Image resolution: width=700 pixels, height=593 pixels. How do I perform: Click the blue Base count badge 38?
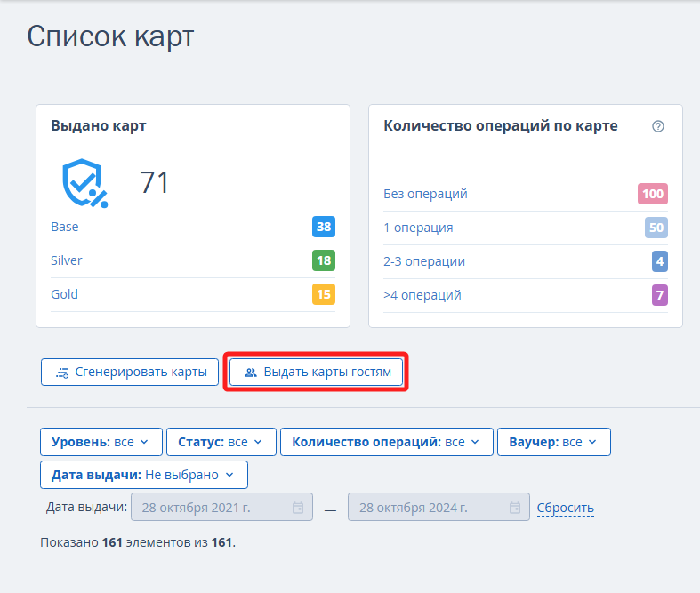pos(324,227)
